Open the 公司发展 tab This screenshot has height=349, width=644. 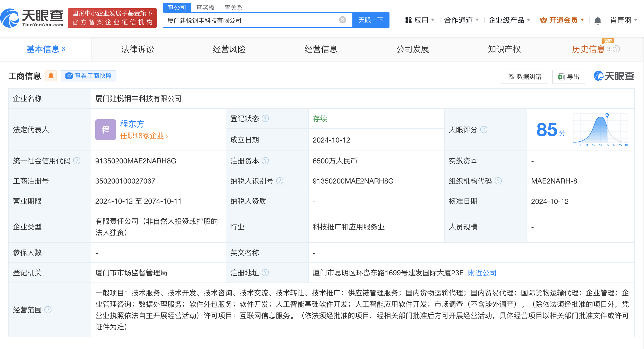point(413,49)
